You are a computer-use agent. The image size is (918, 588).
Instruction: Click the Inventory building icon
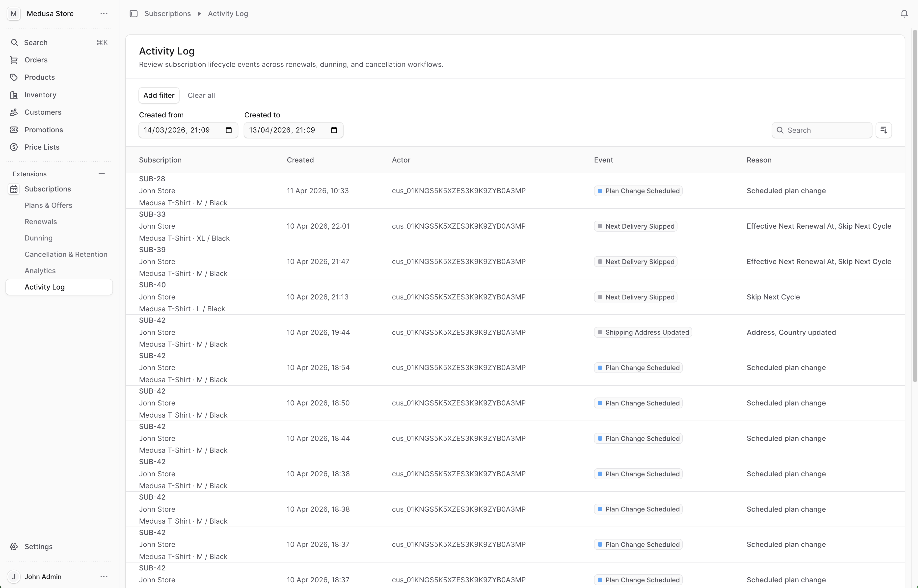click(14, 95)
